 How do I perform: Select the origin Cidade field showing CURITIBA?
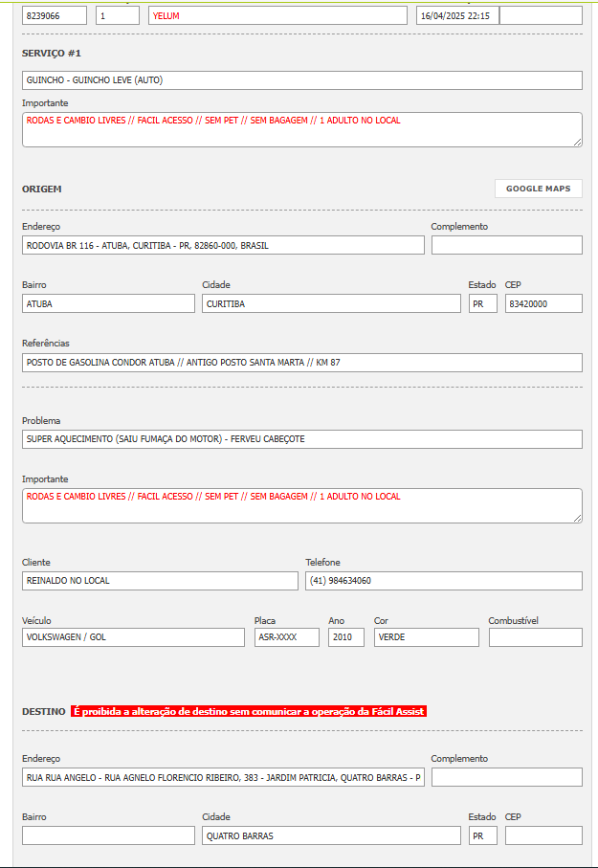pyautogui.click(x=331, y=303)
